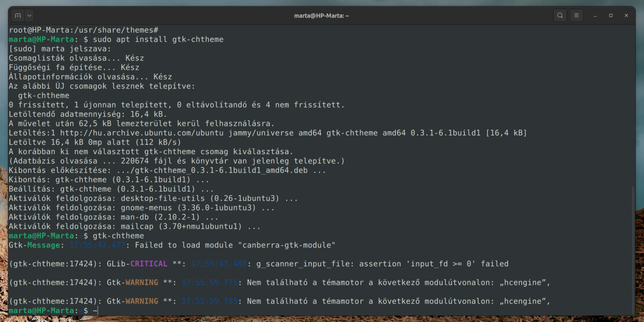
Task: Minimize the terminal window
Action: [x=596, y=16]
